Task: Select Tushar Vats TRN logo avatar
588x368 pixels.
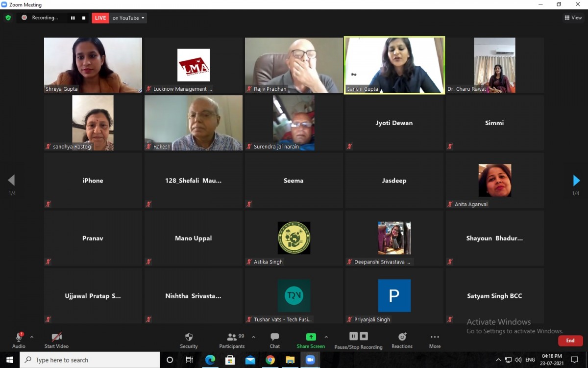Action: (294, 296)
